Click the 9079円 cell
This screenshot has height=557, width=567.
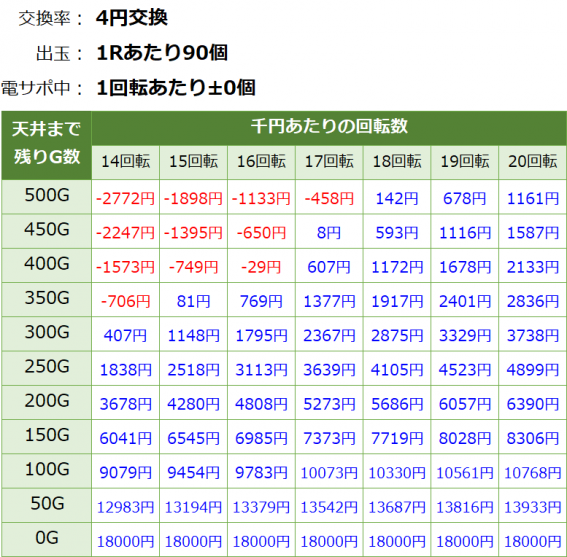[125, 472]
